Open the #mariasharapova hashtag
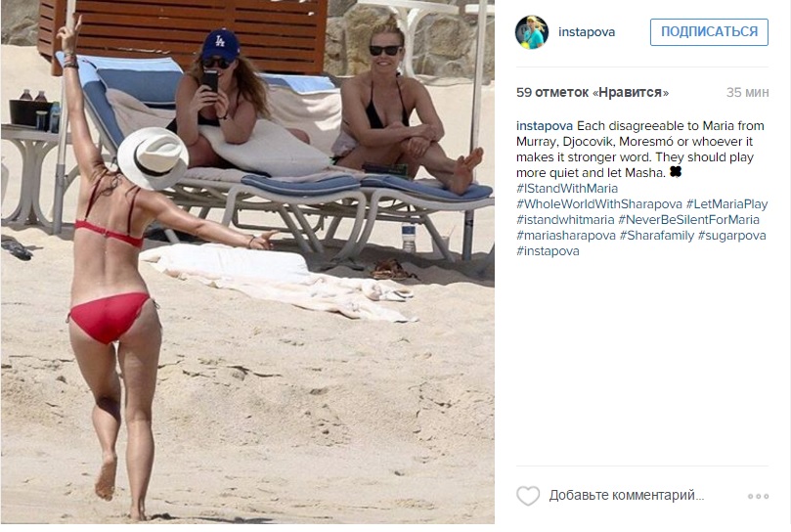This screenshot has height=532, width=791. (x=566, y=236)
